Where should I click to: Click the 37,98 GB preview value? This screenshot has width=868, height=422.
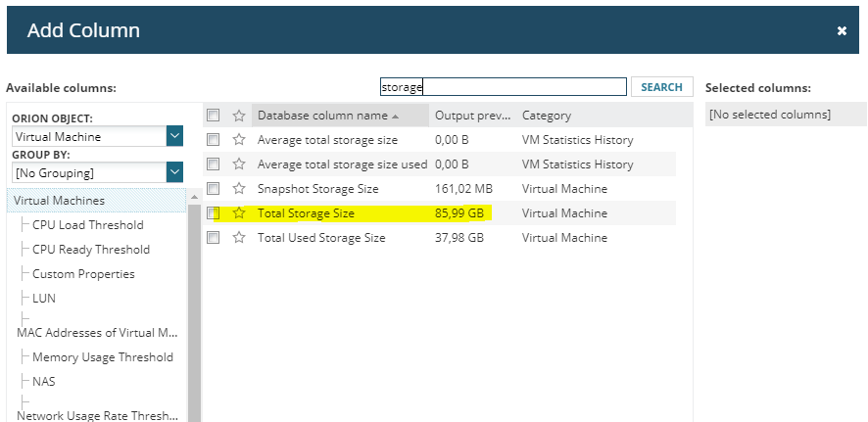pyautogui.click(x=458, y=238)
